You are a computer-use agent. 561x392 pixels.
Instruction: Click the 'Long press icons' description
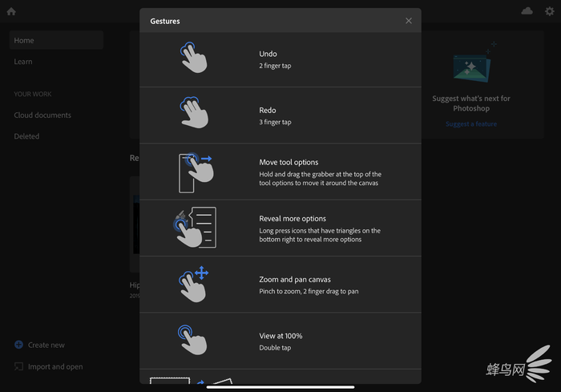point(320,235)
